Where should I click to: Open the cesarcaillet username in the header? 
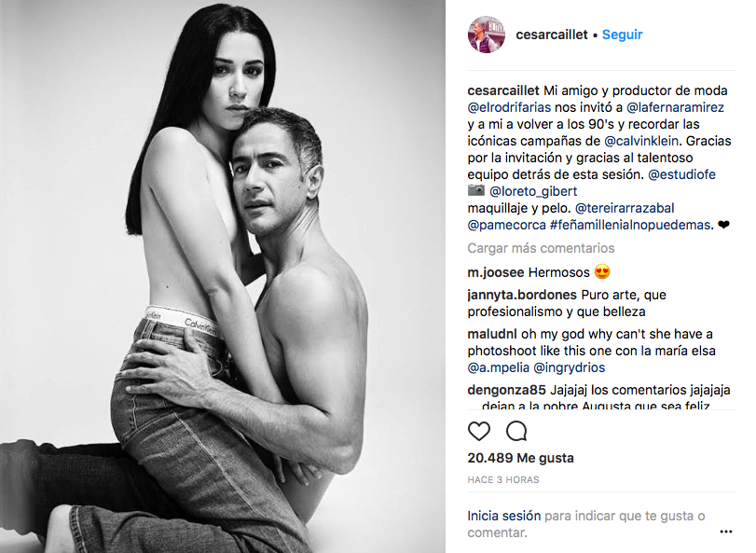(x=552, y=35)
